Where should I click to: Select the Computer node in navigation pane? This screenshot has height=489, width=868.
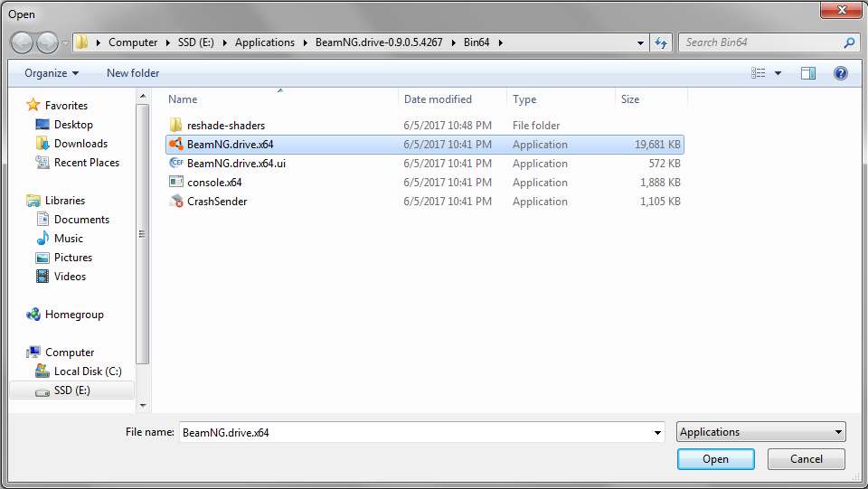(x=70, y=353)
